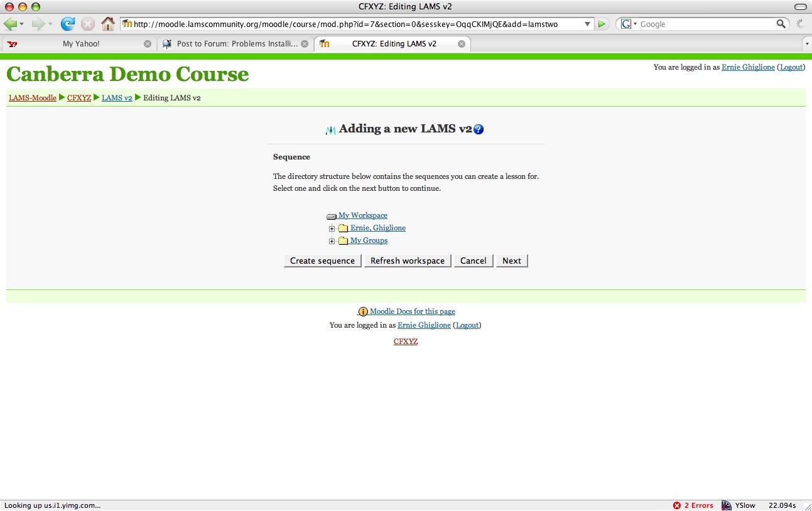This screenshot has width=812, height=511.
Task: Click the browser Back arrow
Action: click(10, 24)
